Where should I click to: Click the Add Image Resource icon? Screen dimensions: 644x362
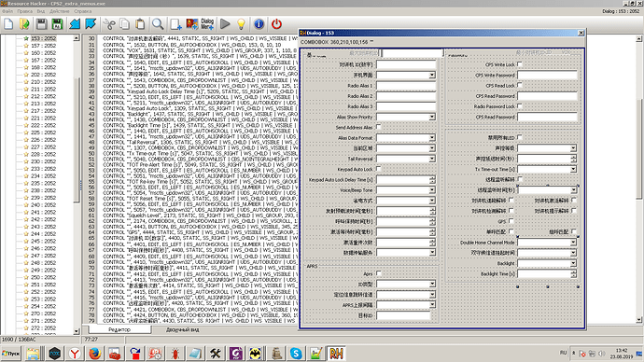192,24
